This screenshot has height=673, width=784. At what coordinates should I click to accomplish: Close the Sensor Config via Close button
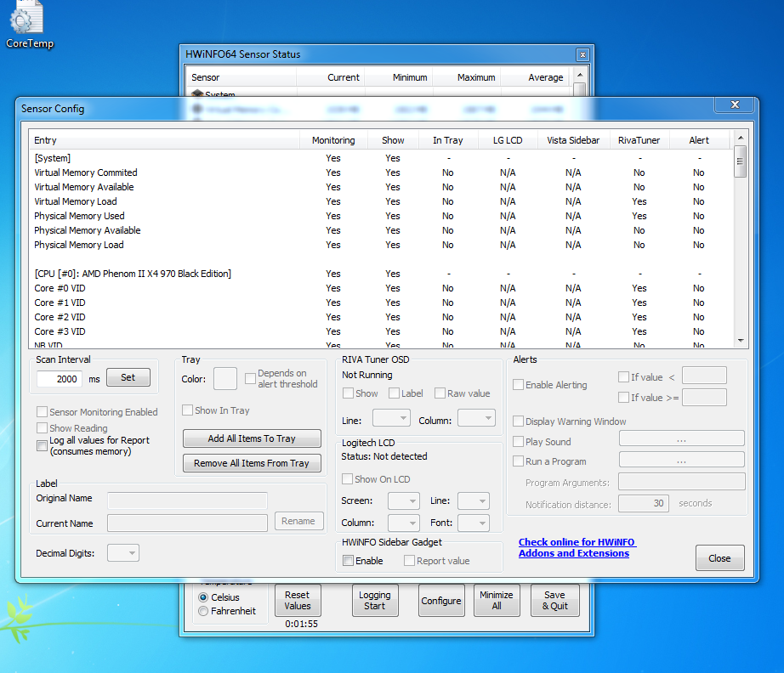(x=719, y=558)
